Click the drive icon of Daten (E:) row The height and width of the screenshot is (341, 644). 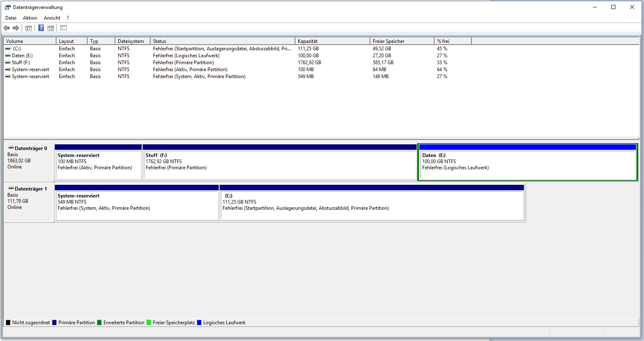pos(8,56)
